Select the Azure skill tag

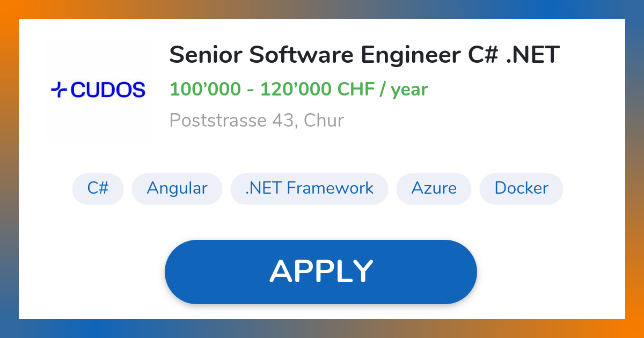click(434, 188)
